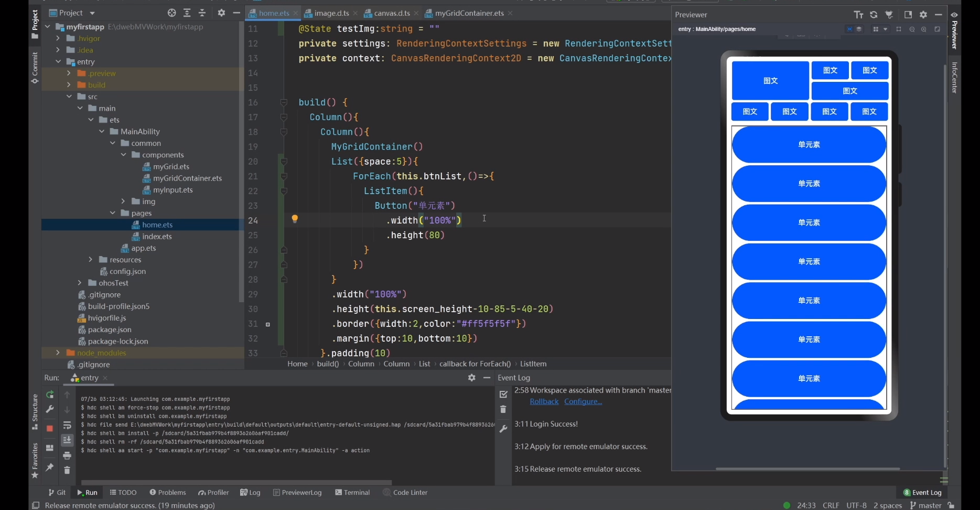Clear Run console with trash icon
Screen dimensions: 980x510
point(67,470)
